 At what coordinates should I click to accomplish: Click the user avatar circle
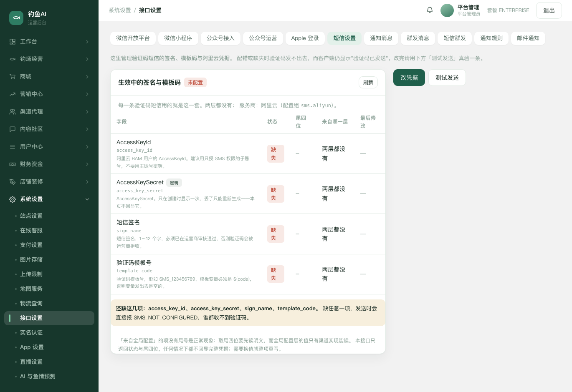point(447,10)
